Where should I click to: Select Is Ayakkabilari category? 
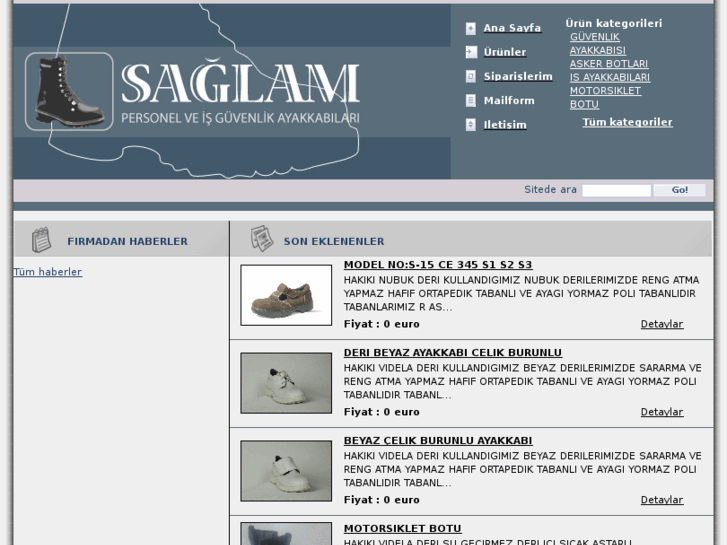tap(610, 77)
